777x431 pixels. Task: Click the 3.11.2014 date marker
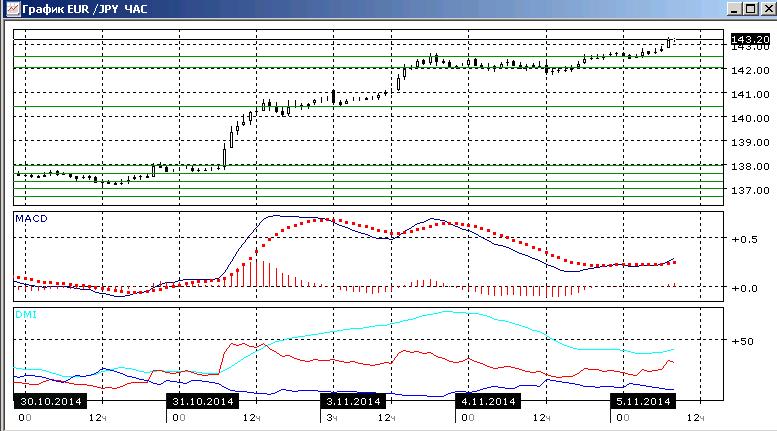(353, 401)
